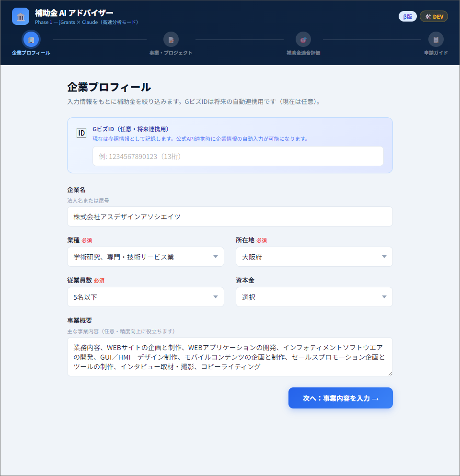Viewport: 460px width, 476px height.
Task: Focus the GビズID 13-digit input field
Action: [238, 156]
